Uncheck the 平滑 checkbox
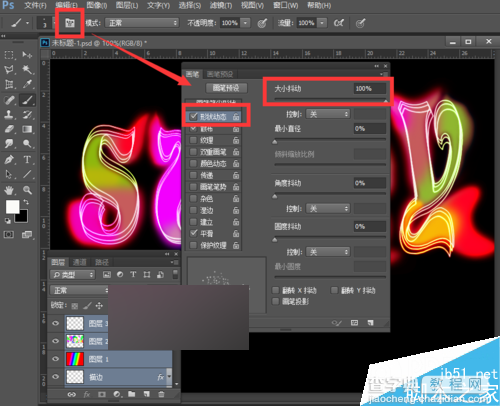 pyautogui.click(x=193, y=233)
